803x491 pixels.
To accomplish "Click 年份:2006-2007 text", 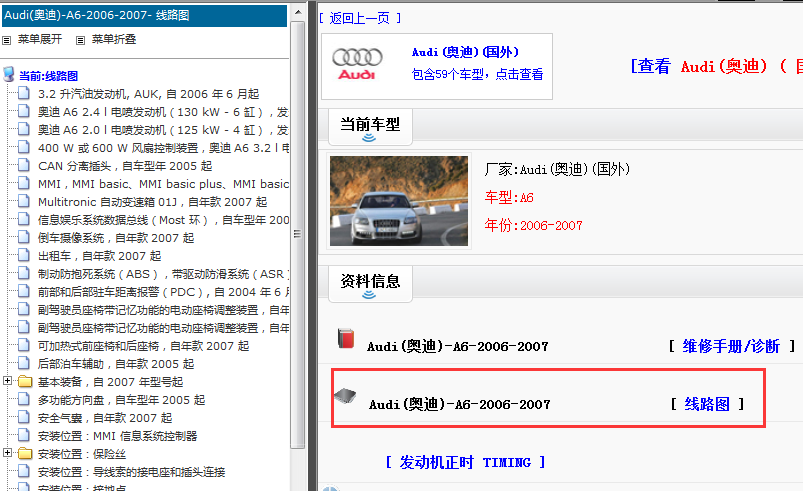I will pyautogui.click(x=534, y=225).
